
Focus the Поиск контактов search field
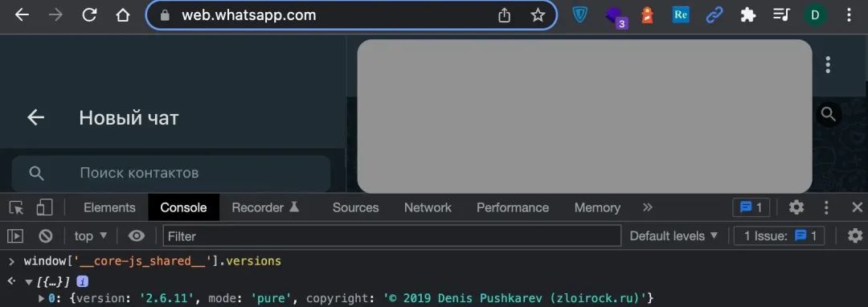pyautogui.click(x=171, y=173)
